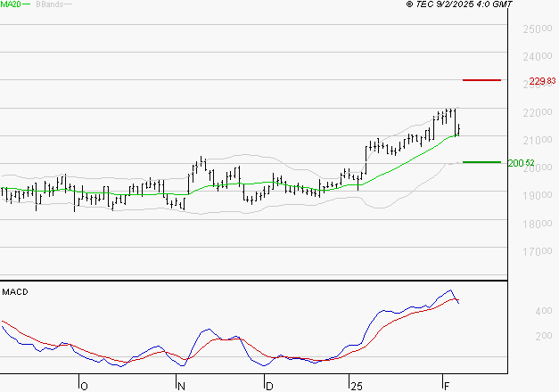Screen dimensions: 559x392
Task: Click the 220.00 price axis label
Action: (538, 112)
